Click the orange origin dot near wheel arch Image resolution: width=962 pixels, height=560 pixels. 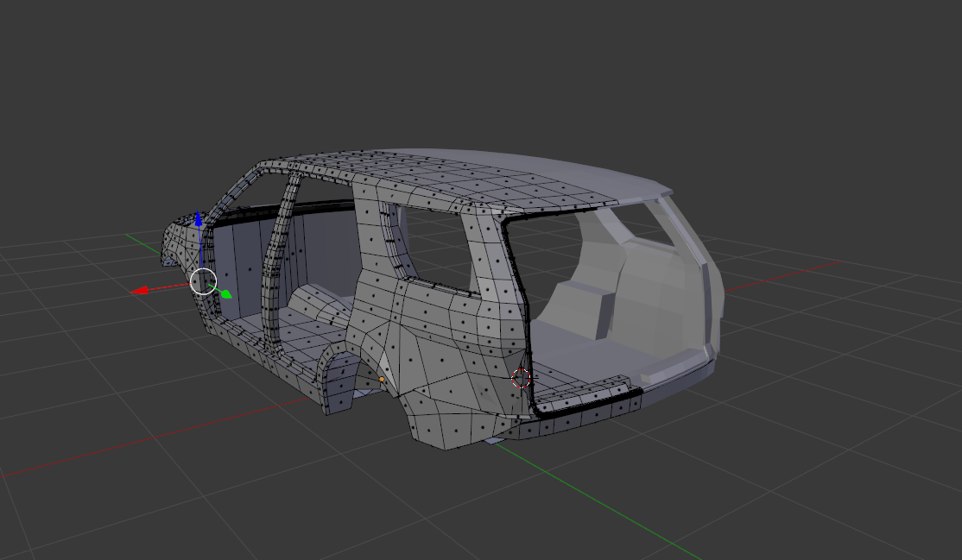click(382, 380)
